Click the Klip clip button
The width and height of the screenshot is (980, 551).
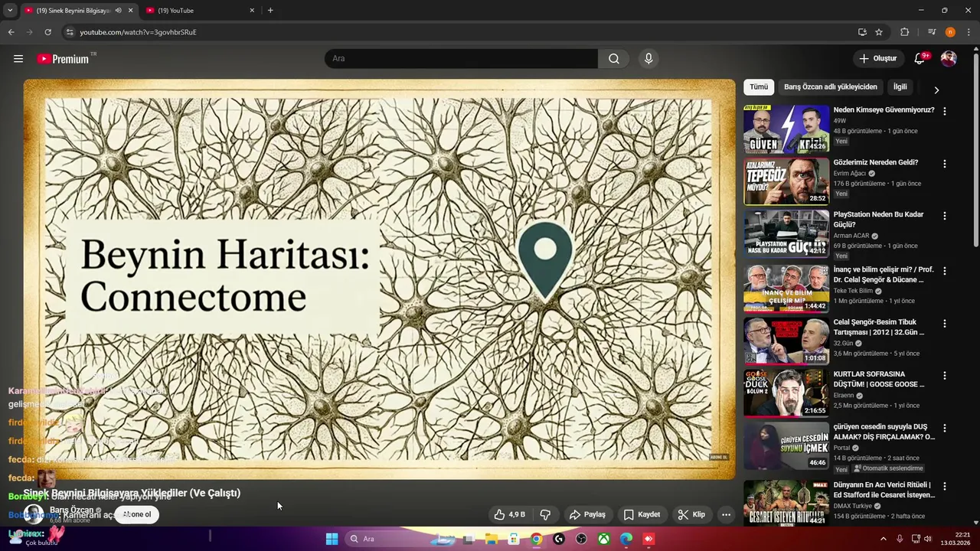pos(691,514)
